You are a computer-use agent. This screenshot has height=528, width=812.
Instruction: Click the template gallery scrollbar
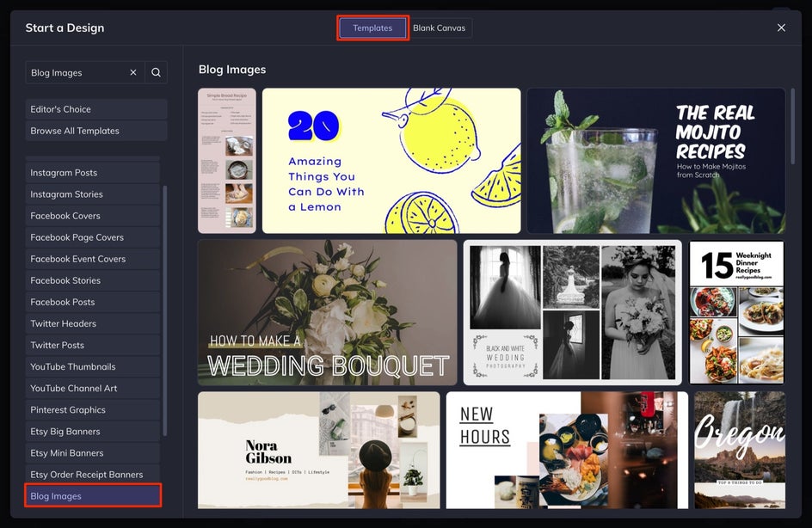click(792, 126)
